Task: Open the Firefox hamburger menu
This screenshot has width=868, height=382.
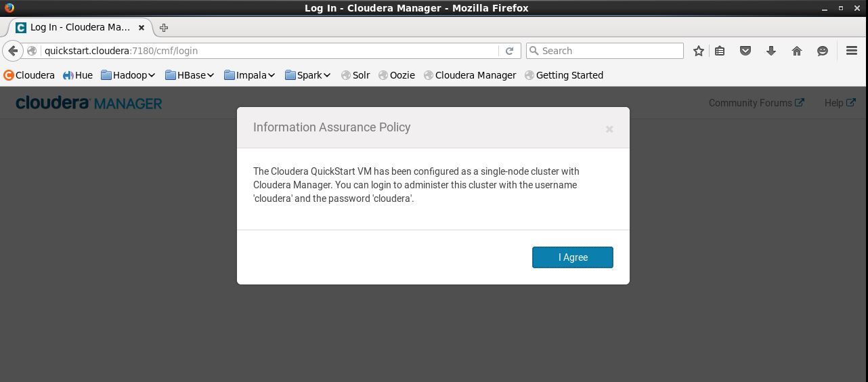Action: click(x=852, y=51)
